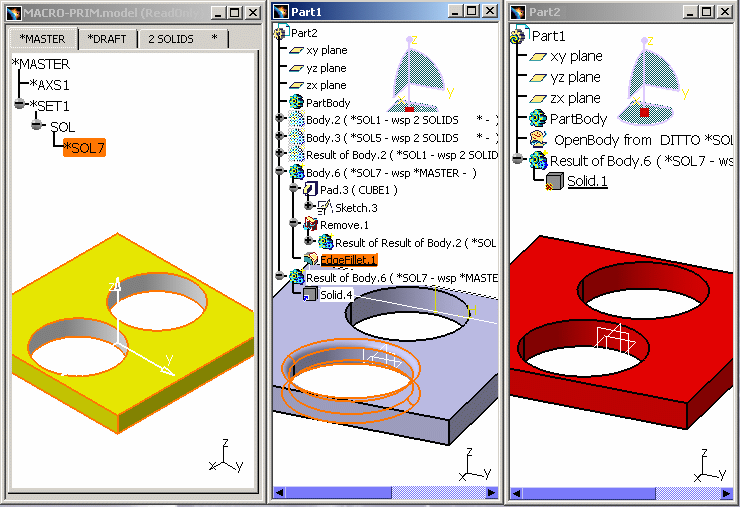Expand the Body.2 node in Part1 tree
740x507 pixels.
[x=281, y=120]
